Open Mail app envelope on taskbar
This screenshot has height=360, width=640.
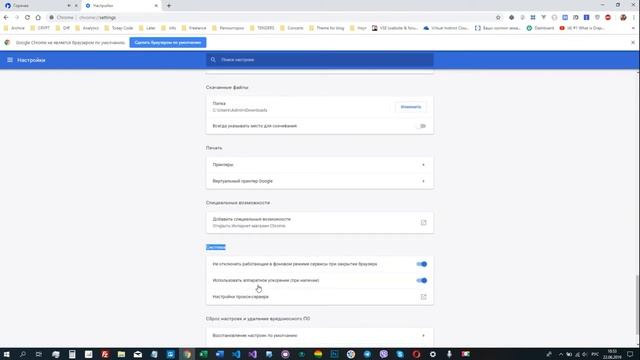138,354
